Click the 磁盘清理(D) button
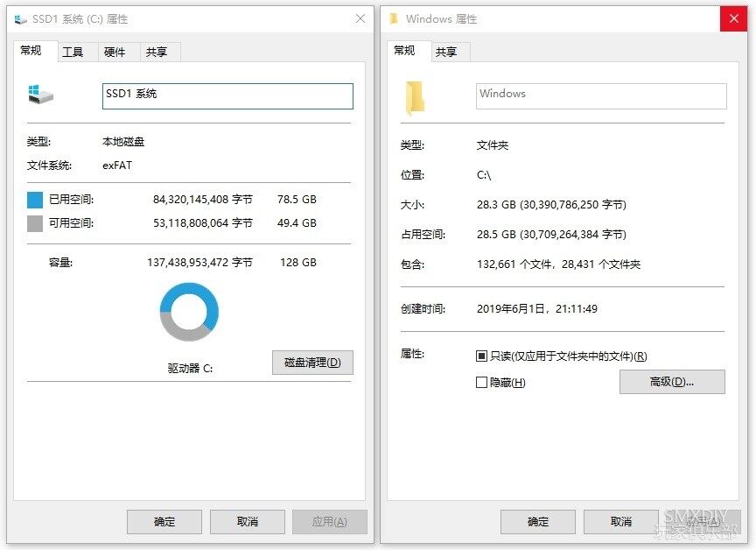The width and height of the screenshot is (756, 550). (x=312, y=363)
